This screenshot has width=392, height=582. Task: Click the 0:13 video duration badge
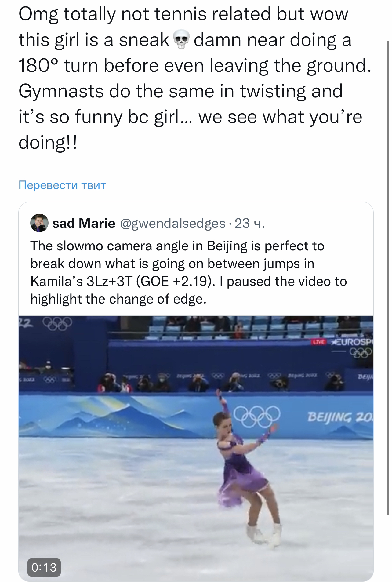coord(44,567)
